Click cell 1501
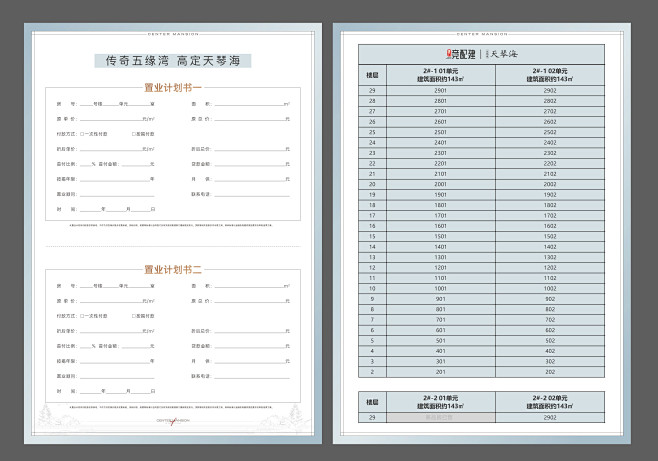 (x=441, y=237)
